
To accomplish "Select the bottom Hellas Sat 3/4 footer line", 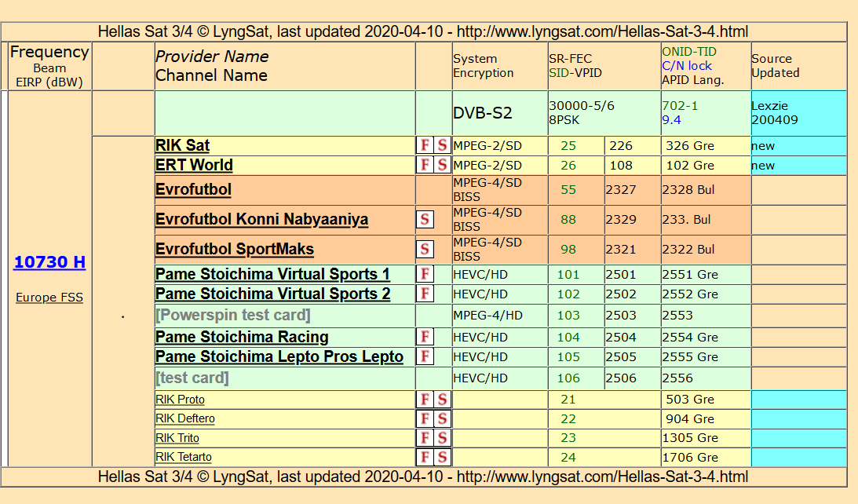I will pos(424,477).
